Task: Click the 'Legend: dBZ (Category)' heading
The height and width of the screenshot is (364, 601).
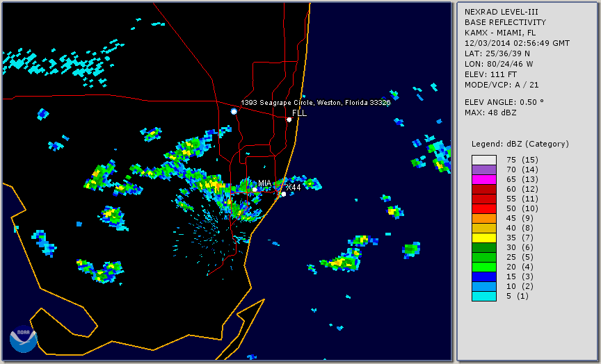Action: tap(520, 144)
